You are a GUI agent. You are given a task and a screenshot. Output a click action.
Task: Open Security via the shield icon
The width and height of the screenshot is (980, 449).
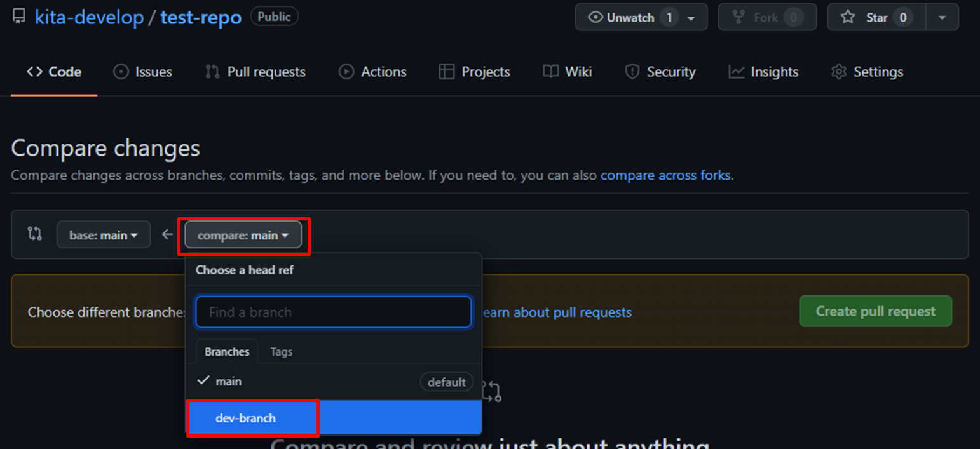pyautogui.click(x=632, y=72)
